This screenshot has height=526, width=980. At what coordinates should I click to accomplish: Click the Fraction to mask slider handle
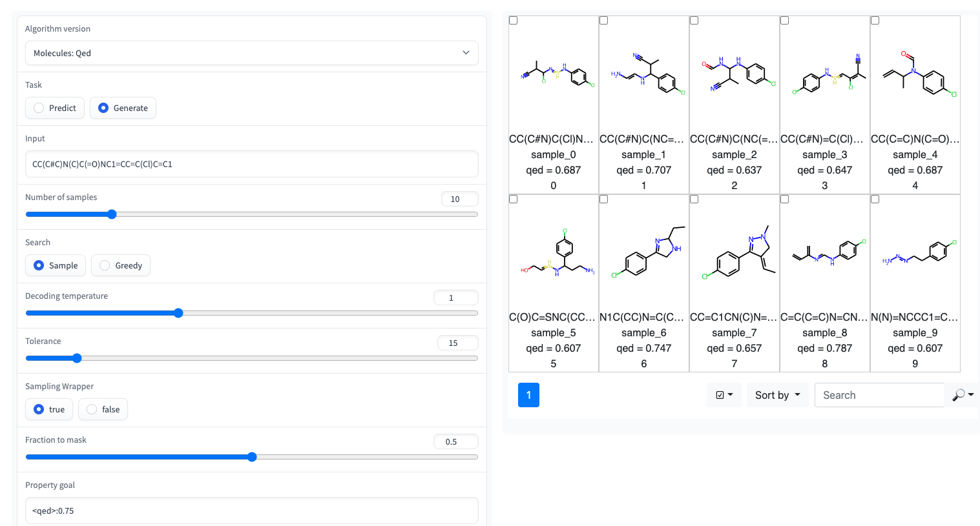click(252, 457)
